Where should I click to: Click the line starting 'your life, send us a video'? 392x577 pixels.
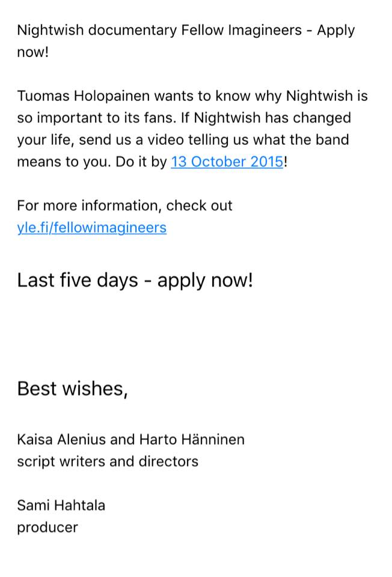(183, 140)
